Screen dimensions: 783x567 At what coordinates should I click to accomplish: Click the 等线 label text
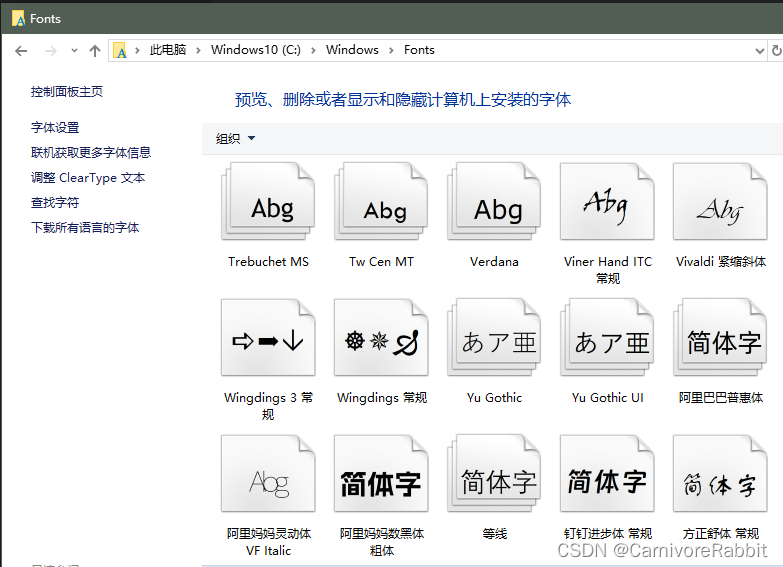point(495,534)
